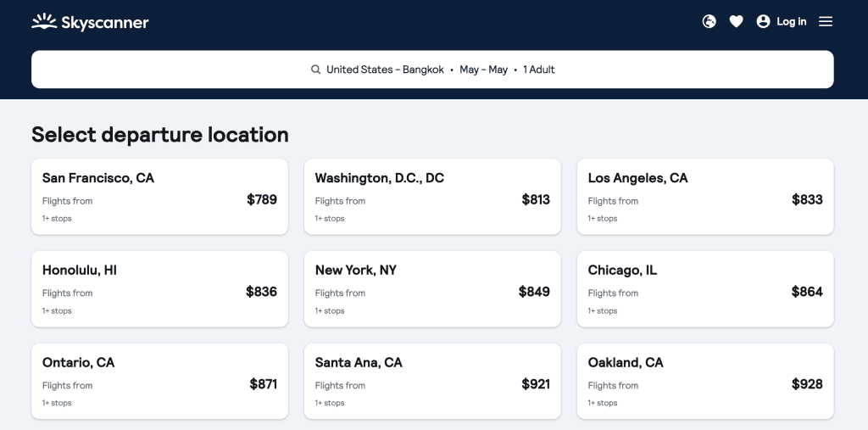Image resolution: width=868 pixels, height=430 pixels.
Task: Select Los Angeles, CA departure card
Action: (x=705, y=197)
